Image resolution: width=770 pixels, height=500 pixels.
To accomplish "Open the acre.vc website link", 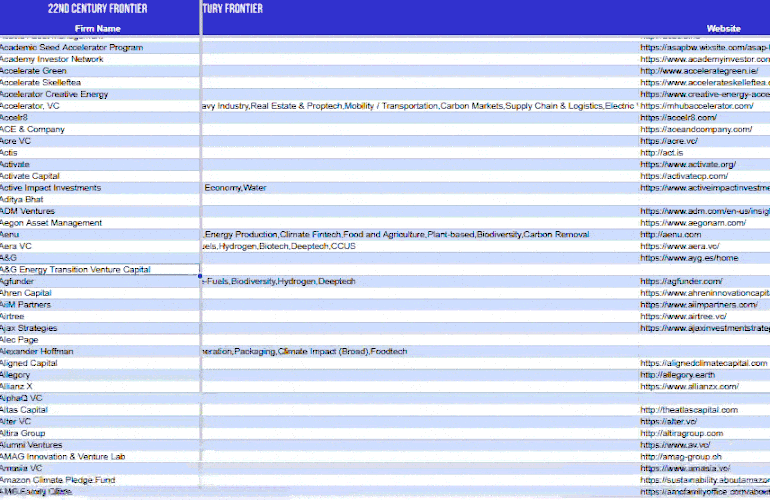I will (669, 141).
